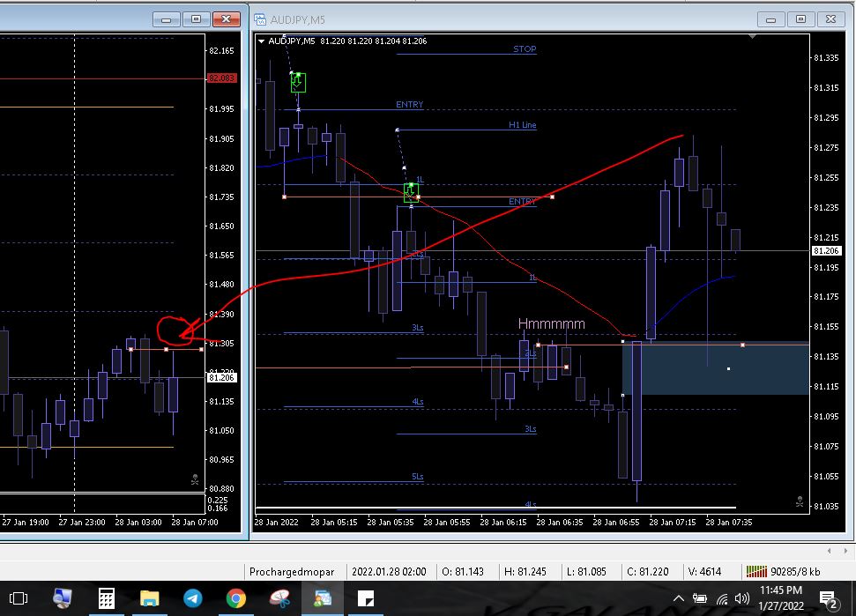Show hidden tray icons with the chevron
The height and width of the screenshot is (616, 856).
click(678, 598)
